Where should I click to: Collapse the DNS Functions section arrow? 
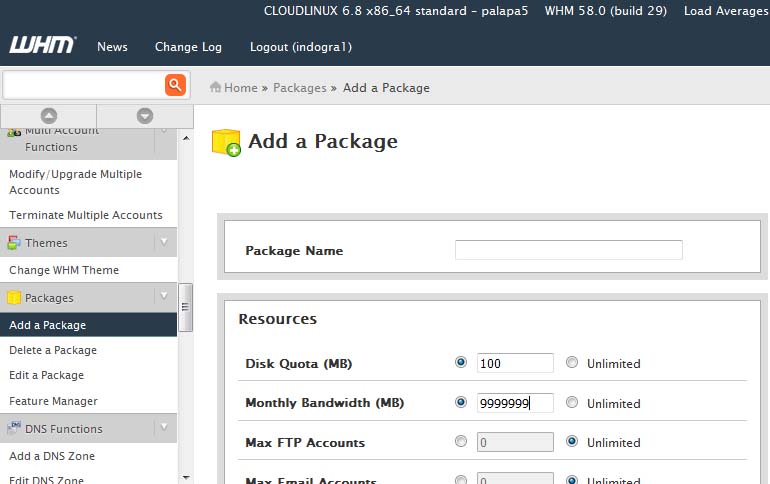[164, 428]
